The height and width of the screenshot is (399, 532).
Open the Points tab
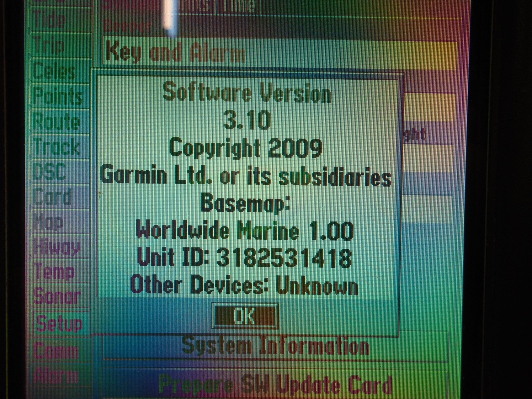point(60,96)
